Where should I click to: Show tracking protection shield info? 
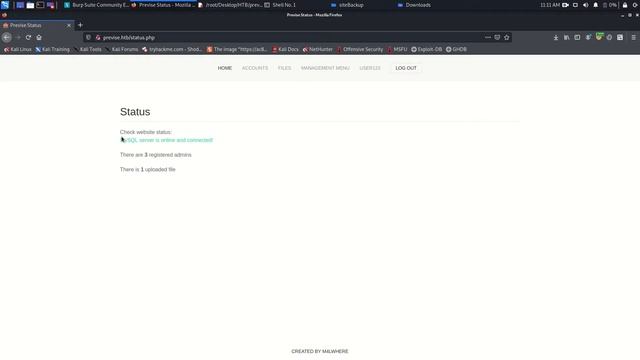click(88, 37)
